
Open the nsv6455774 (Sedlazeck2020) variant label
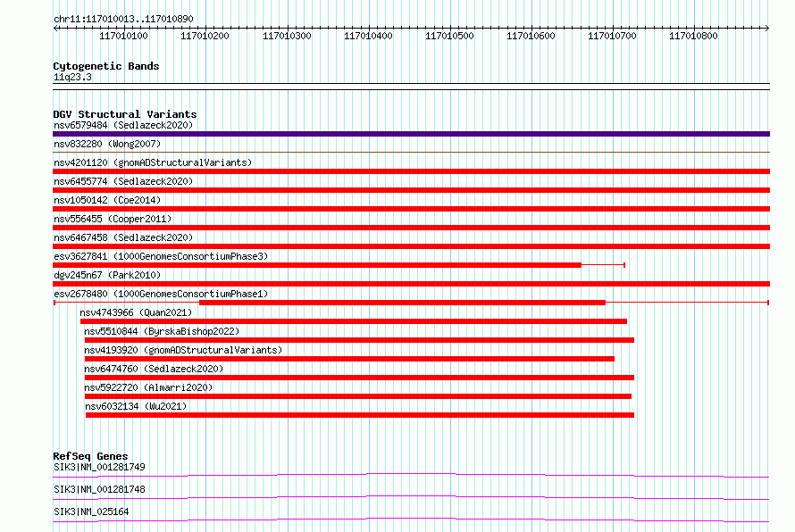coord(123,181)
